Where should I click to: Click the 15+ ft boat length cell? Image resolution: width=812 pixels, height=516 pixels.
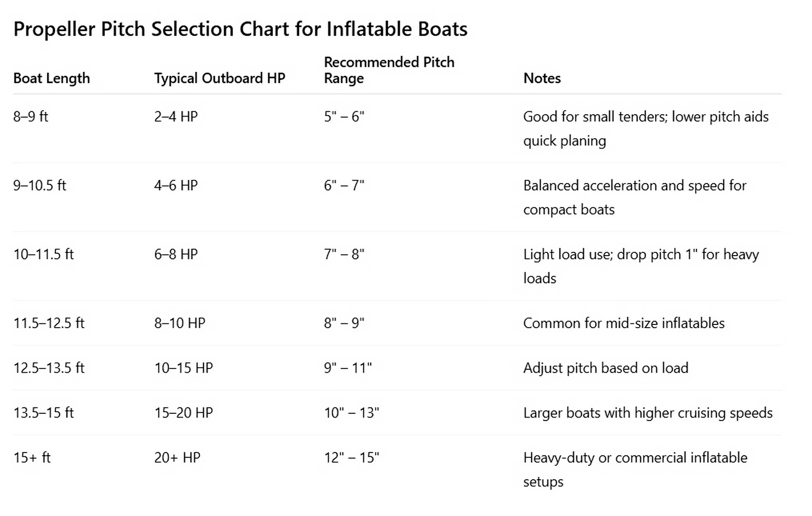click(32, 458)
